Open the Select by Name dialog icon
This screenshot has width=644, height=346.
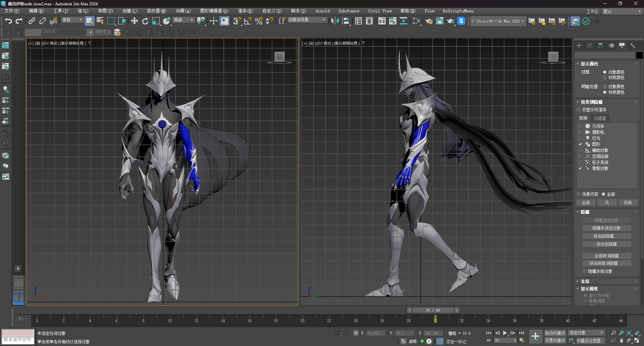click(x=100, y=21)
